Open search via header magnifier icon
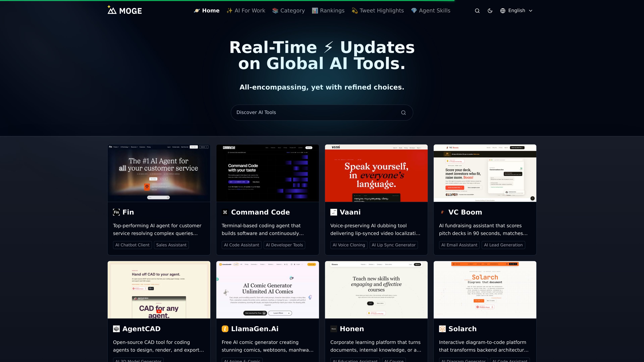 coord(477,11)
